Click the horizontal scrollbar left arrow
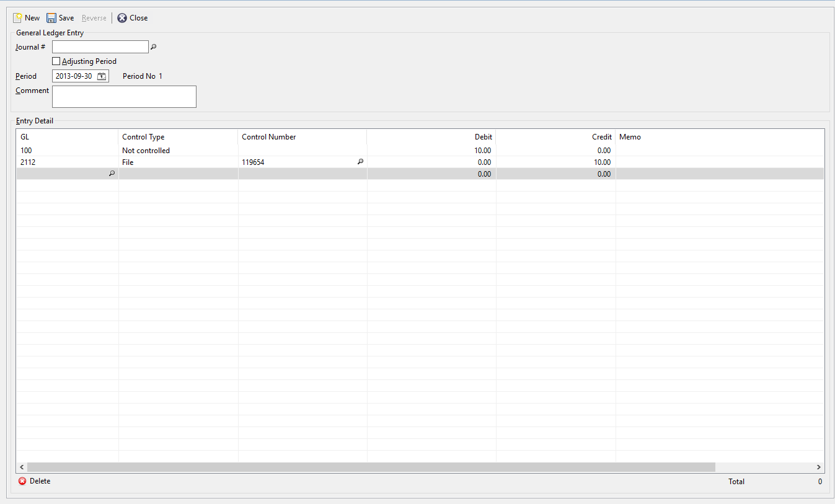Screen dimensions: 835x504 click(22, 467)
